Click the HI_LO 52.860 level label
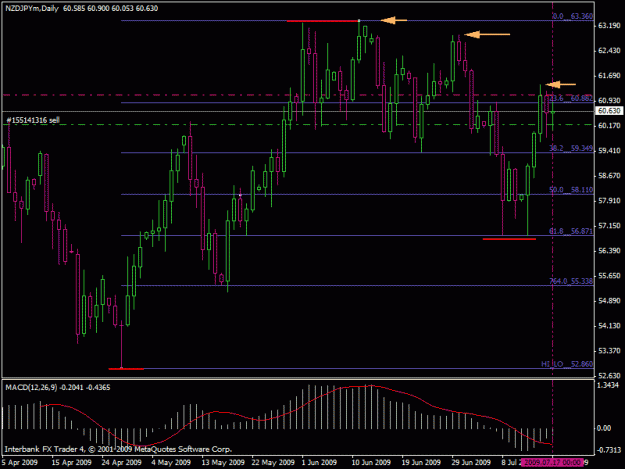625x469 pixels. point(567,364)
